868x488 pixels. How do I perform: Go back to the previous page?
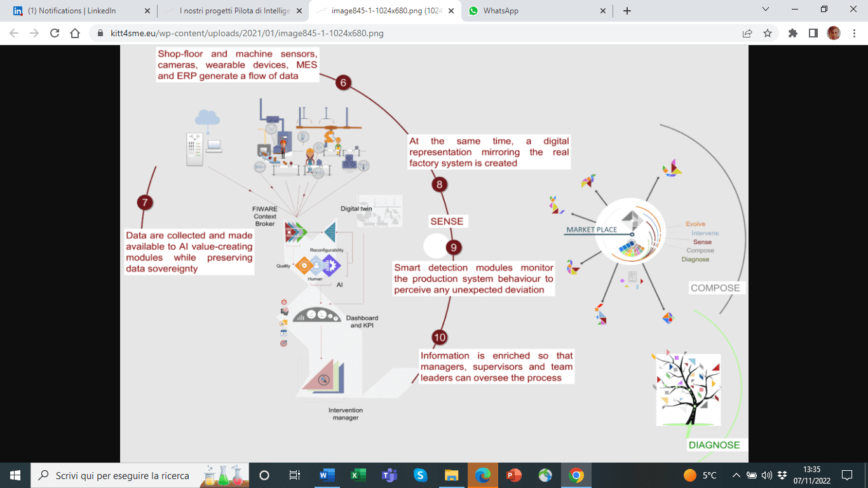click(x=14, y=33)
